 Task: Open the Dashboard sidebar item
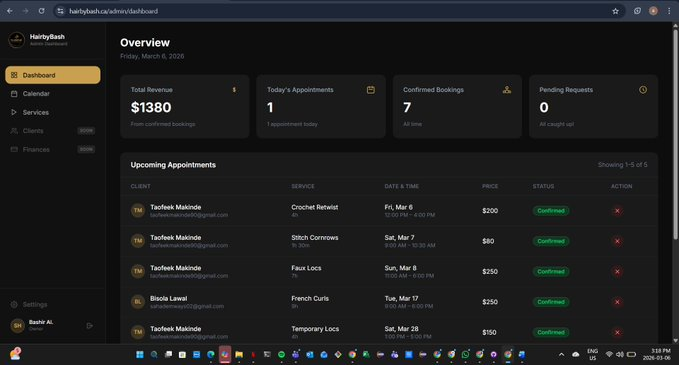53,75
